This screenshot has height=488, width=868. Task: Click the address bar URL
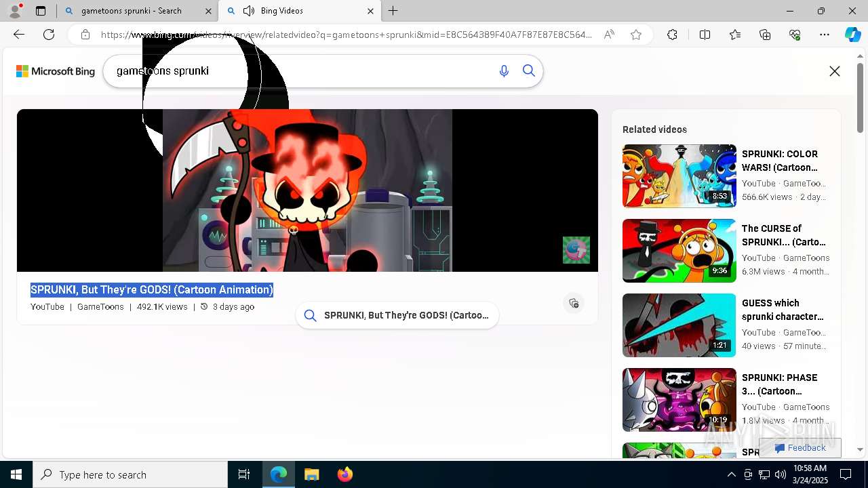pyautogui.click(x=346, y=35)
